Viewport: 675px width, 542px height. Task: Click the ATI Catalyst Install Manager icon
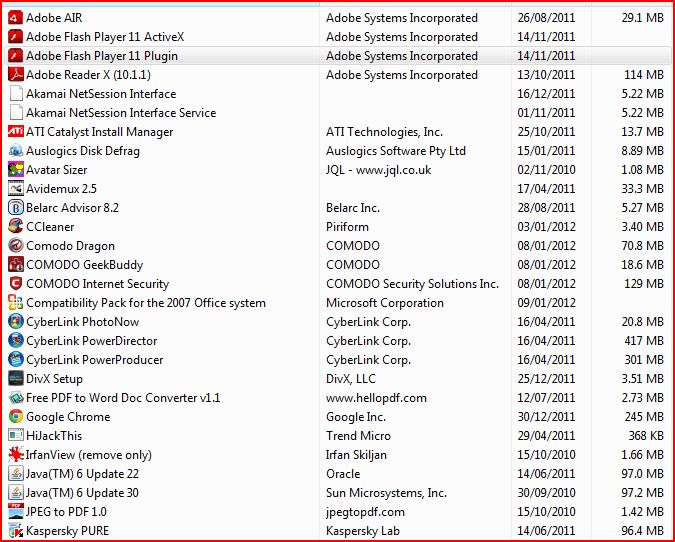point(16,132)
